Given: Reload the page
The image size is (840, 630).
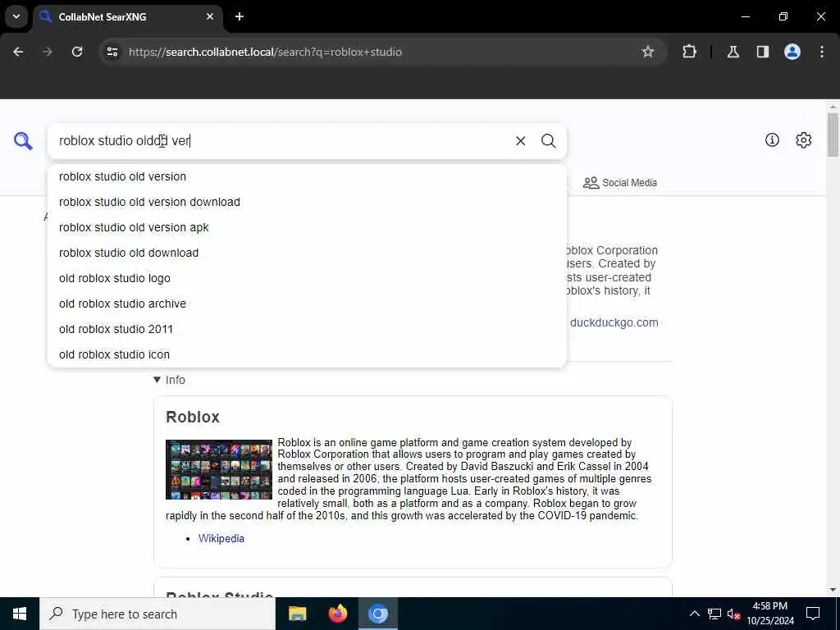Looking at the screenshot, I should (77, 52).
